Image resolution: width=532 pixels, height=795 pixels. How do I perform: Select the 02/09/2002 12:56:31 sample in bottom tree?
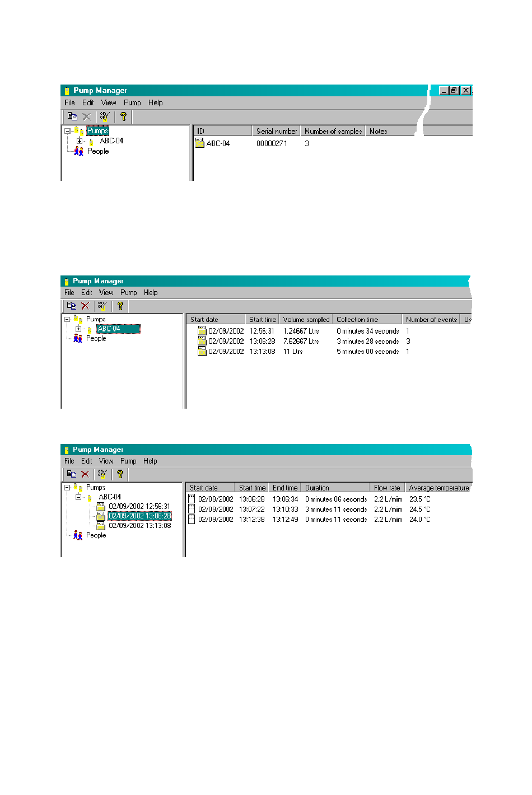[139, 506]
